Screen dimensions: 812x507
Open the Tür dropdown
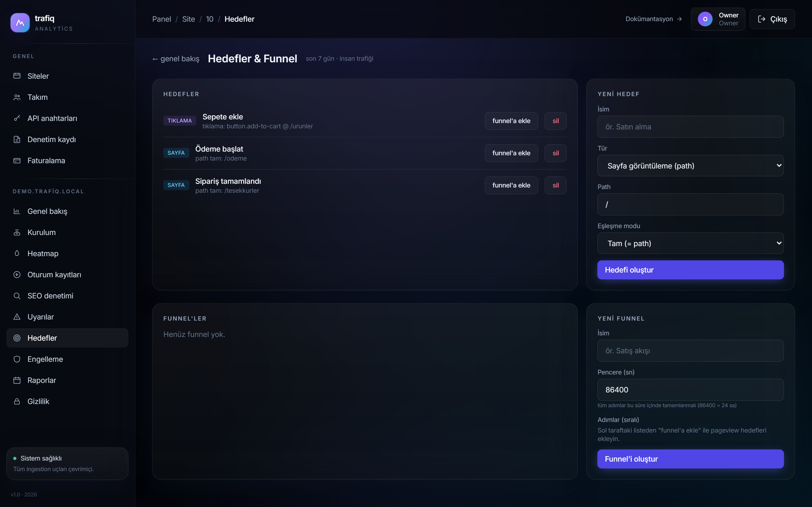pyautogui.click(x=690, y=166)
